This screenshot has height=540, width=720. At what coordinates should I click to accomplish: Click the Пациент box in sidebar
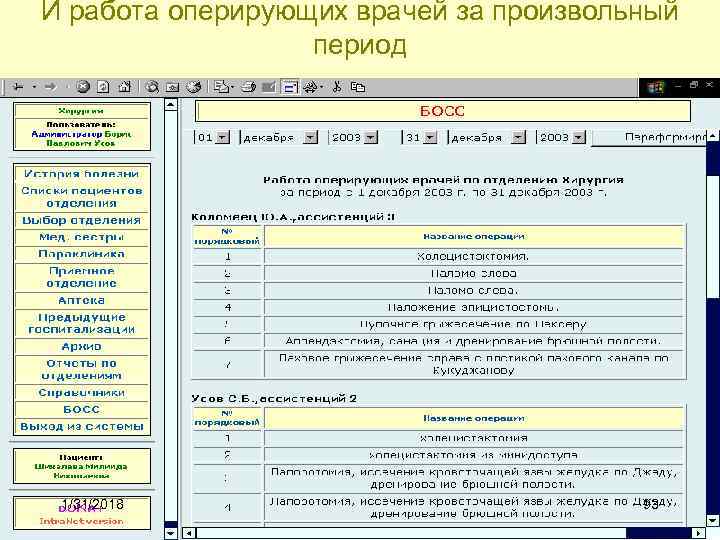click(82, 466)
